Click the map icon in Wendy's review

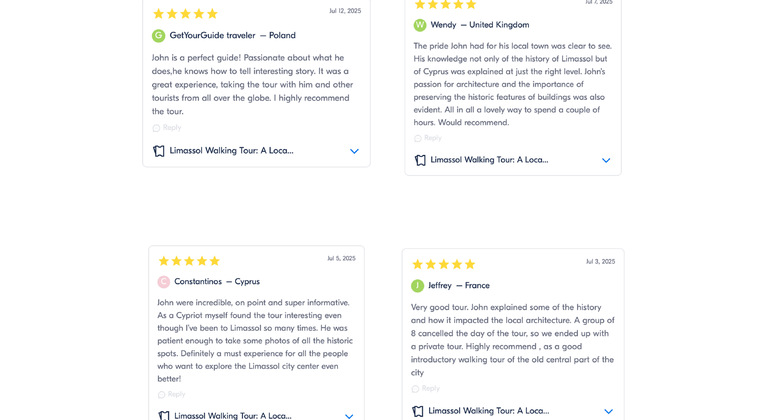pos(420,160)
